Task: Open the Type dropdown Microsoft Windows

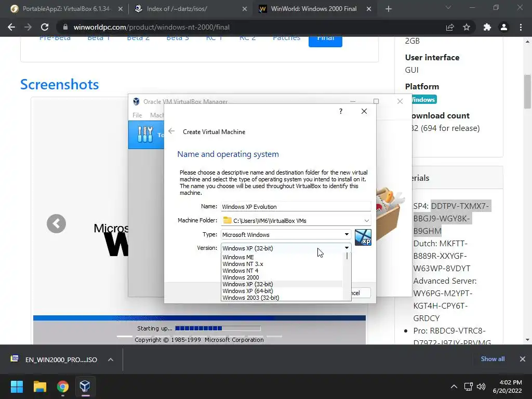Action: [286, 234]
